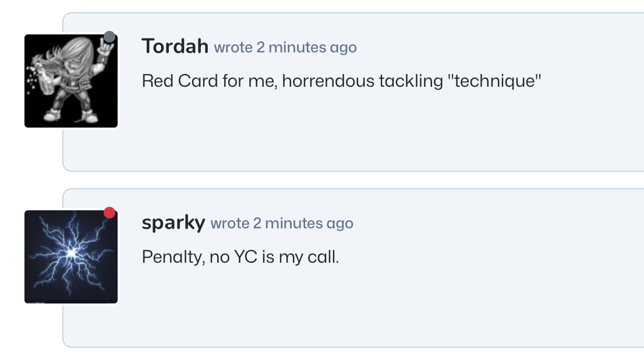
Task: Click sparky's "wrote 2 minutes ago" timestamp
Action: click(x=282, y=223)
